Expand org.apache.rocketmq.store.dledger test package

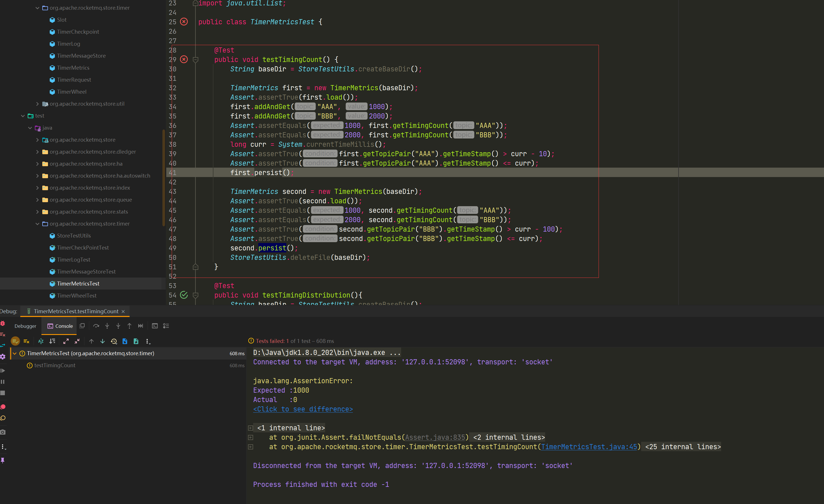[x=37, y=152]
